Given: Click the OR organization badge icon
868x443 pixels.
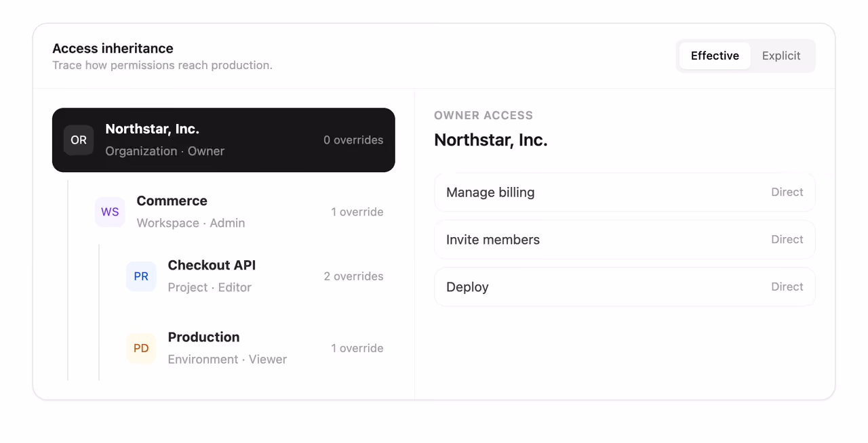Looking at the screenshot, I should [79, 140].
